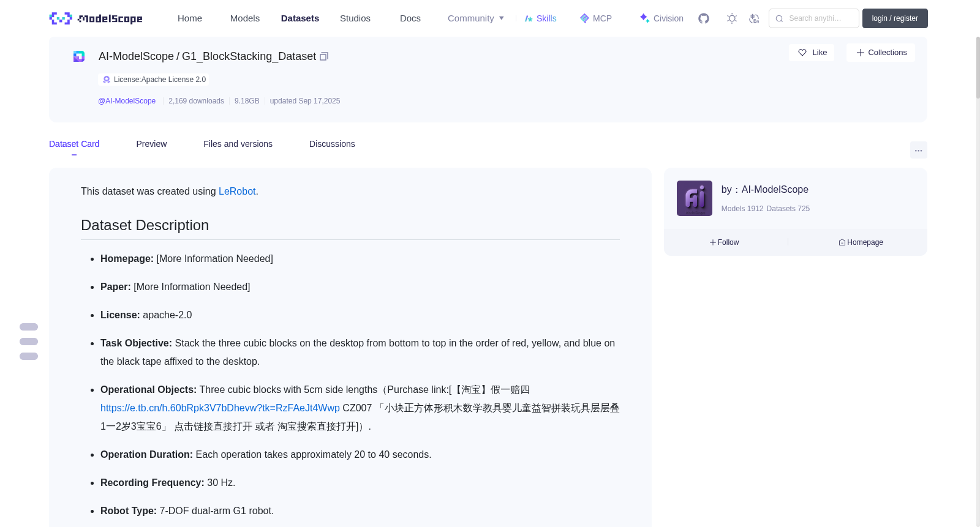Image resolution: width=980 pixels, height=527 pixels.
Task: Switch language with the translate icon
Action: pos(754,18)
